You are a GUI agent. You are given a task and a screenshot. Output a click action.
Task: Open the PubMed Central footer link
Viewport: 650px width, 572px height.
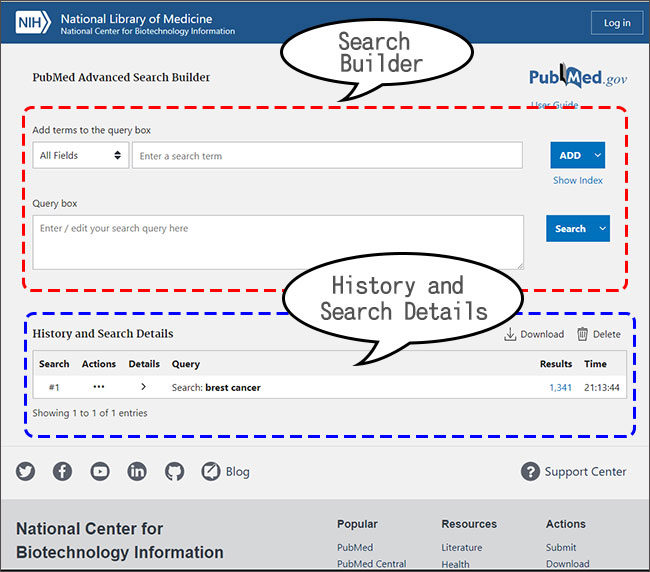pos(372,564)
